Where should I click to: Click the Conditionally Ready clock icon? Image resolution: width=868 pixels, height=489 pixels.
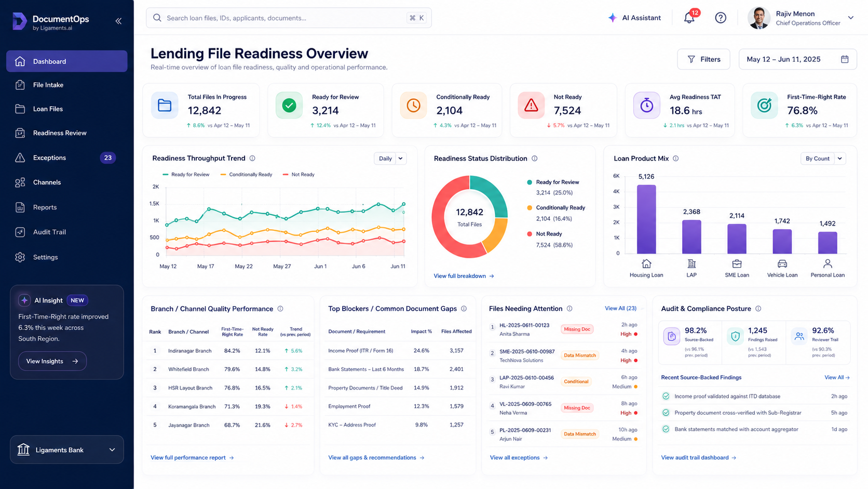click(x=413, y=105)
